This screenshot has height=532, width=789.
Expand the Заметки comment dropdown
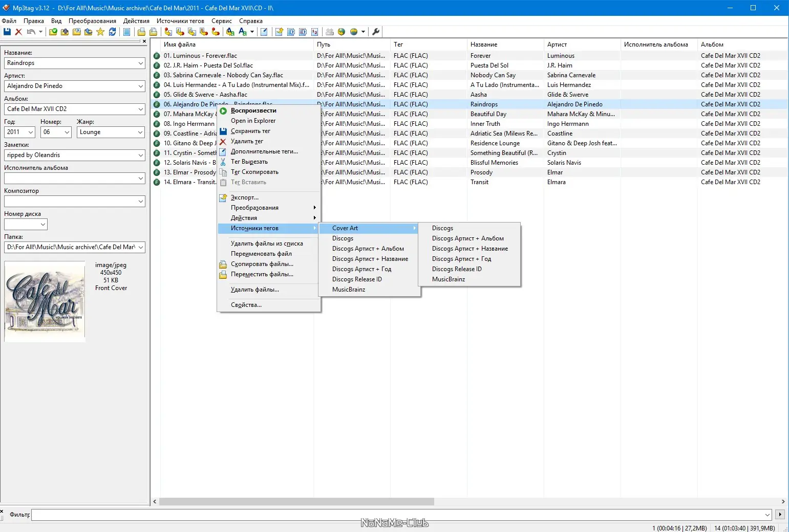(140, 155)
